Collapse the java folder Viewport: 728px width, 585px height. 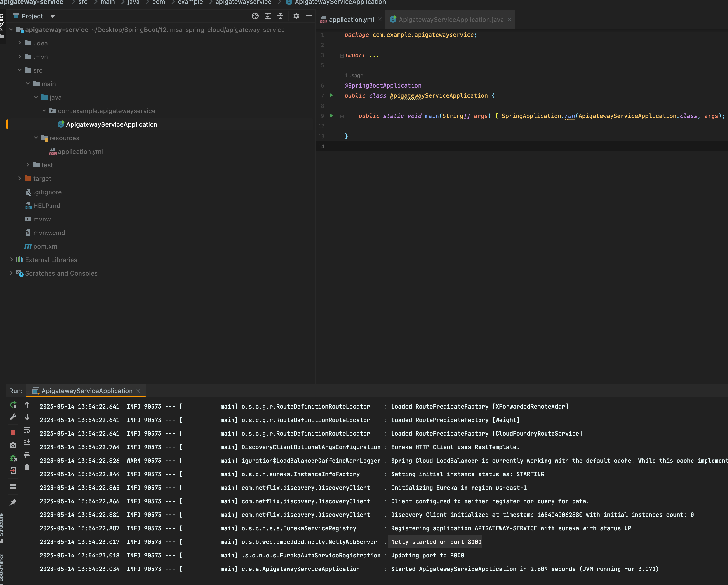(36, 97)
